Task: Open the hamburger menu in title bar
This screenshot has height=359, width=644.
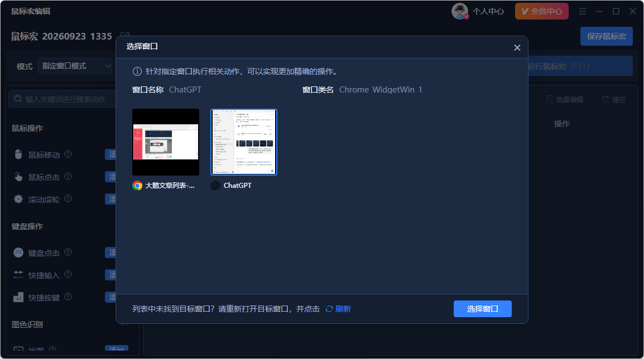Action: click(x=583, y=12)
